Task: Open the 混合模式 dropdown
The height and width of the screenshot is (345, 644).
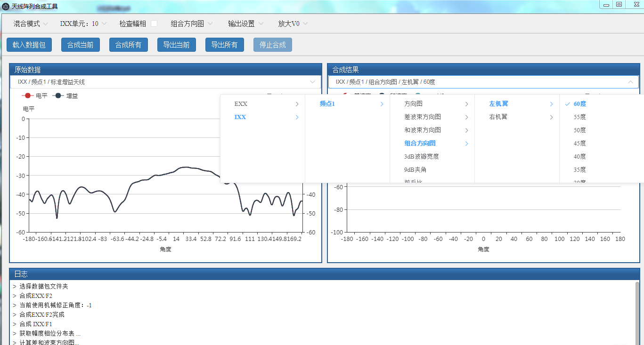Action: coord(31,24)
